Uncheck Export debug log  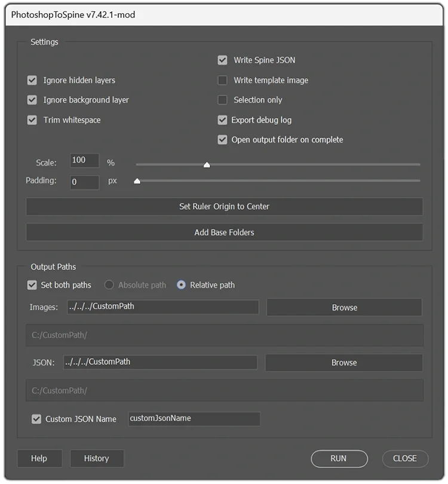click(222, 120)
